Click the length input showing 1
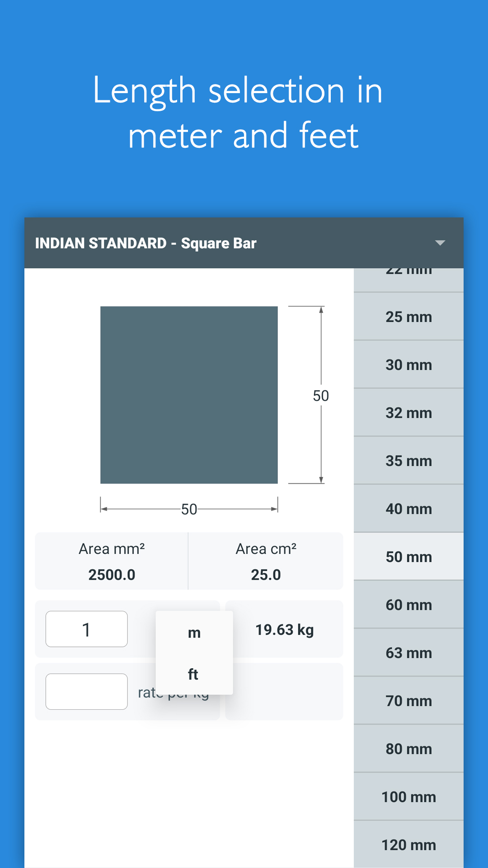This screenshot has height=868, width=488. (86, 629)
